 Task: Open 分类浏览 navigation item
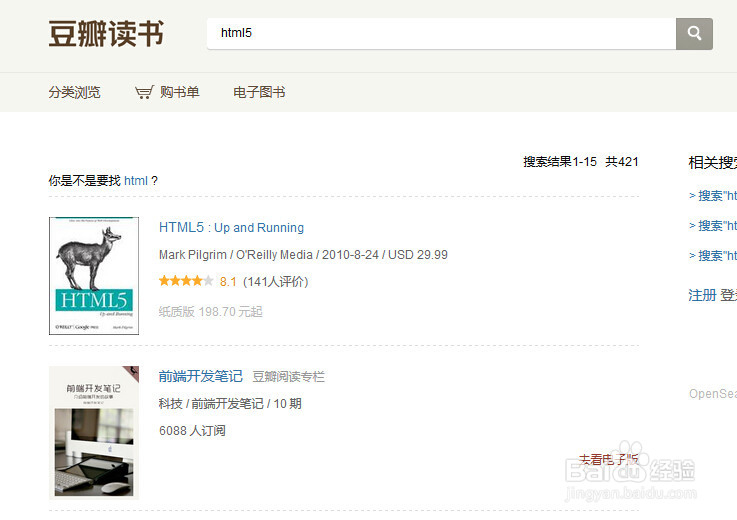click(x=74, y=92)
